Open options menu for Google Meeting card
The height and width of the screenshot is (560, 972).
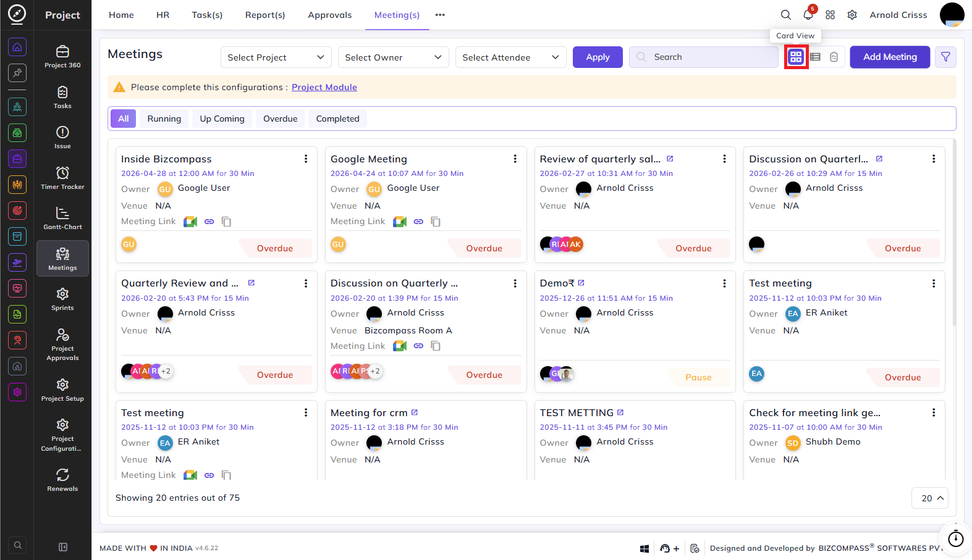pos(515,159)
